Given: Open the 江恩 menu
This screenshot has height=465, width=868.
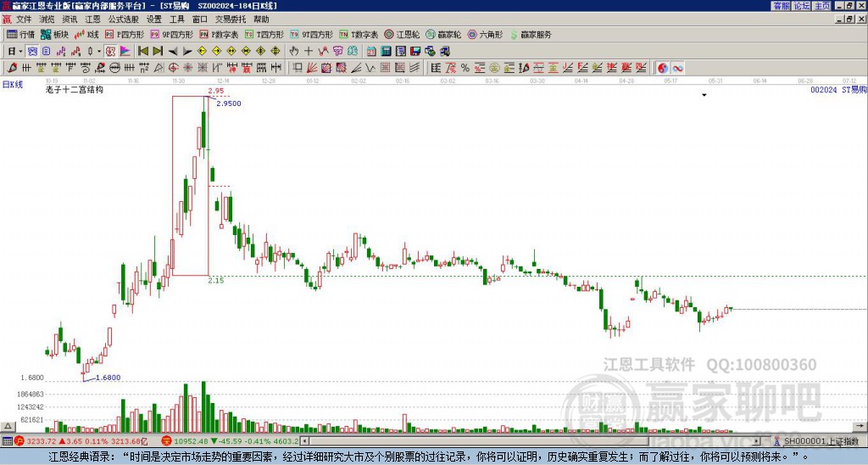Looking at the screenshot, I should 92,20.
